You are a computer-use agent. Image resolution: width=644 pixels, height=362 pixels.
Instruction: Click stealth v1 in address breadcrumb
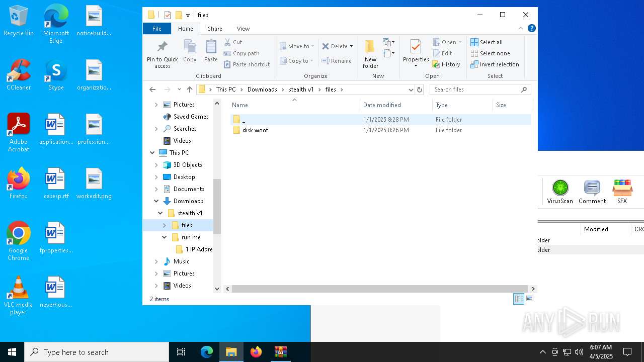coord(301,89)
